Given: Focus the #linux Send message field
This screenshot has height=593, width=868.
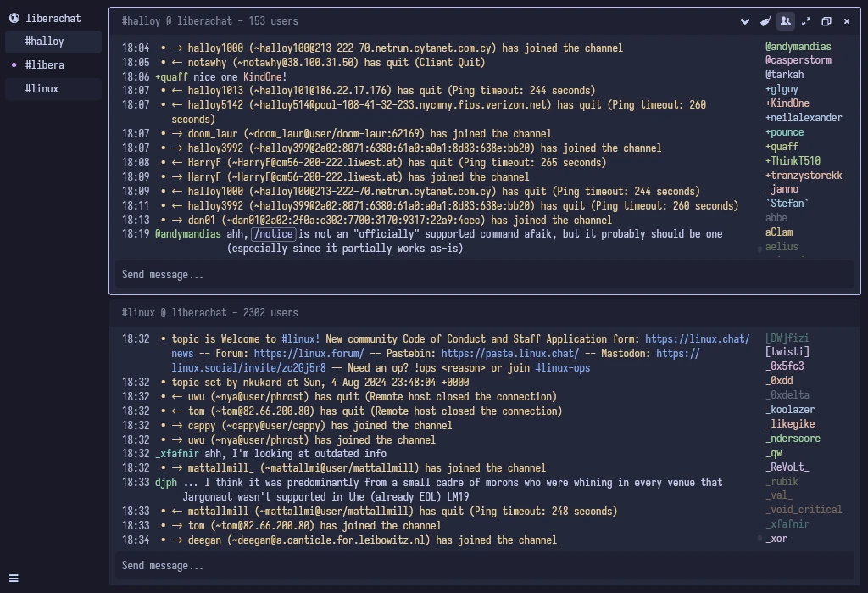Looking at the screenshot, I should point(484,565).
